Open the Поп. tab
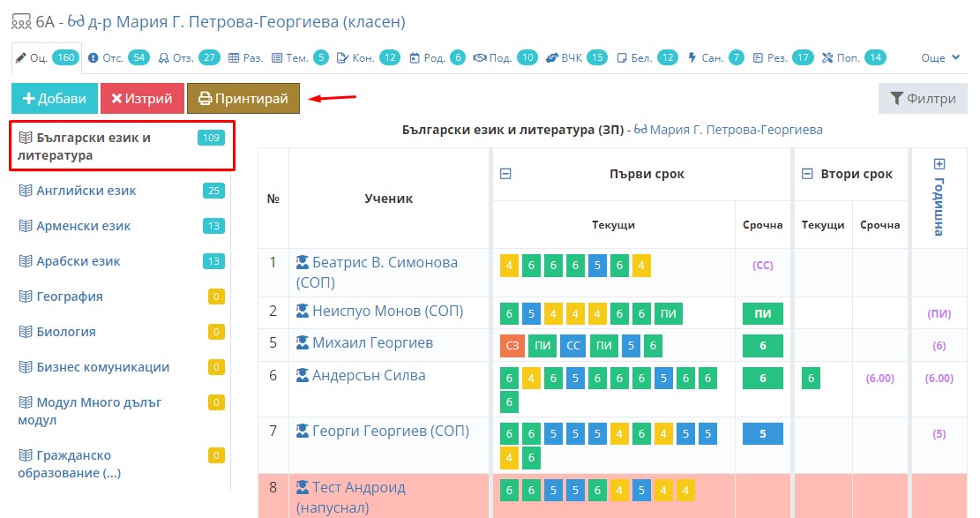Viewport: 980px width, 518px height. click(854, 58)
